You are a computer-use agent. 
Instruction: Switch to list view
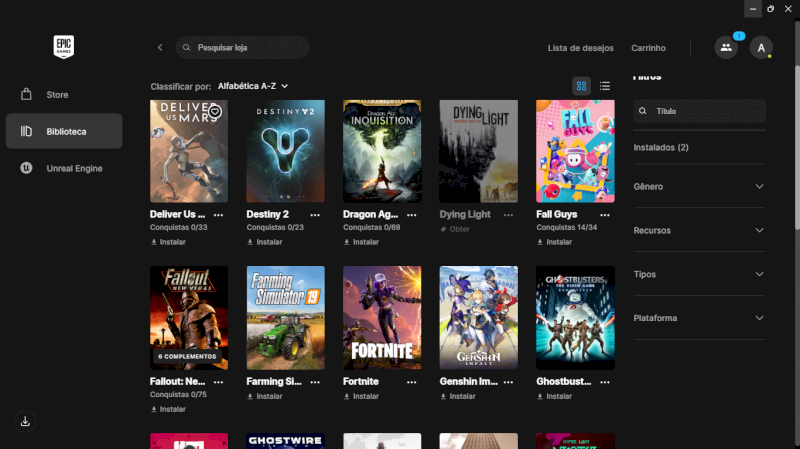[x=605, y=86]
